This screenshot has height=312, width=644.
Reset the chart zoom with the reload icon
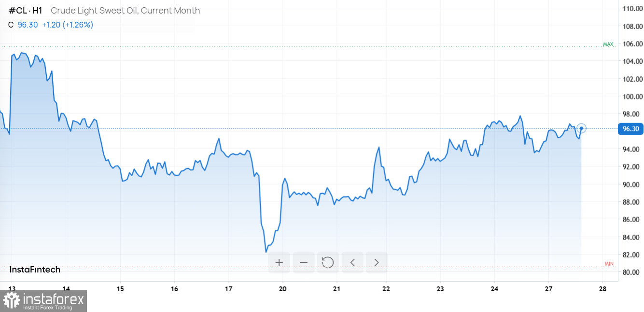(x=328, y=262)
